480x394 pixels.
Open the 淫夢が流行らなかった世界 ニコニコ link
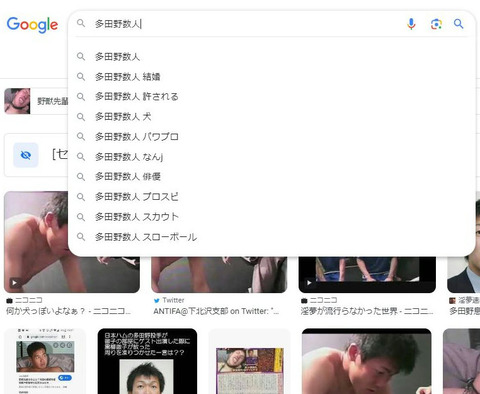pyautogui.click(x=367, y=311)
